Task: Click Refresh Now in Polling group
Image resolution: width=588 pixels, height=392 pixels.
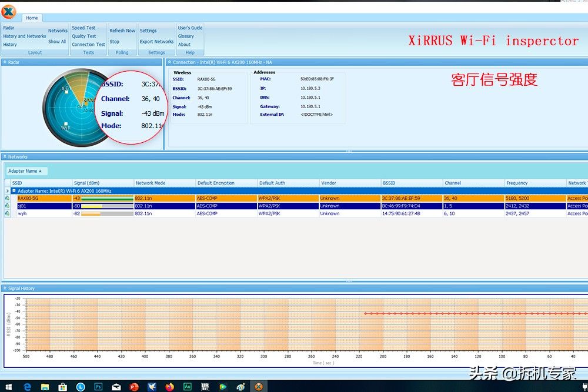Action: point(122,31)
